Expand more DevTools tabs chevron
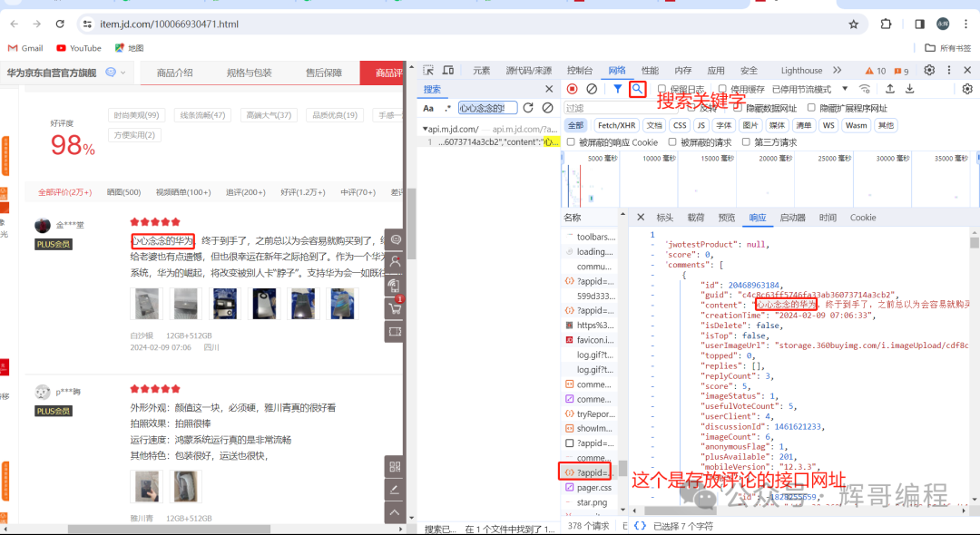980x535 pixels. coord(838,70)
